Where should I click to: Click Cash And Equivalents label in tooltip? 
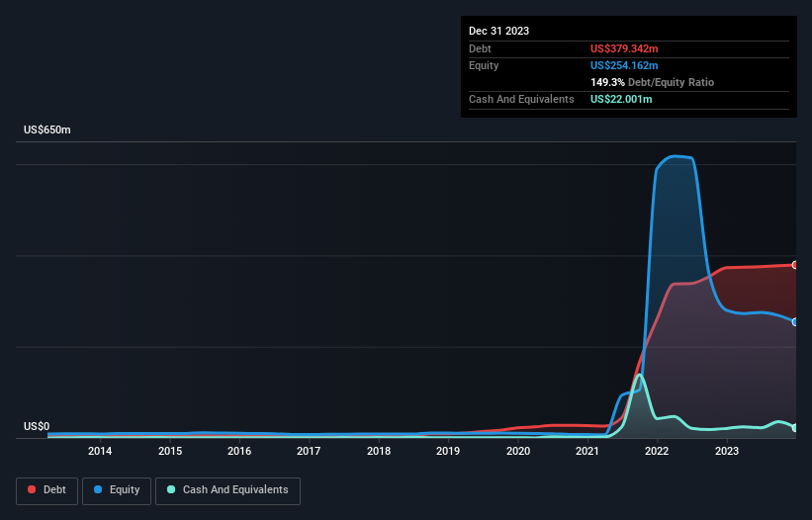pyautogui.click(x=521, y=99)
